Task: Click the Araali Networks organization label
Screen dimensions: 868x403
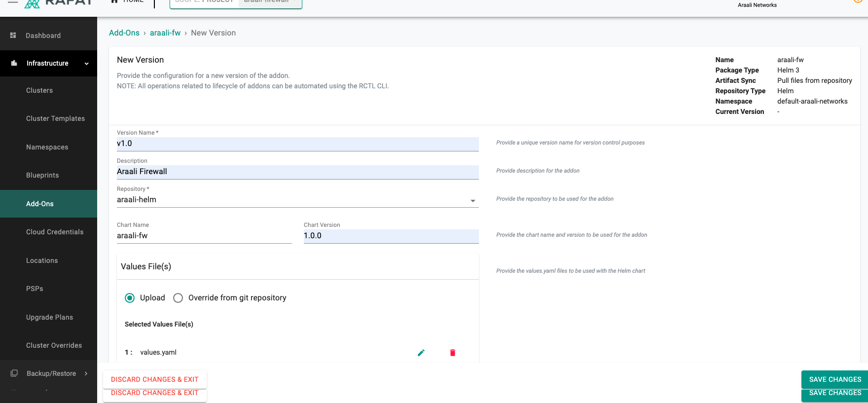Action: tap(757, 5)
